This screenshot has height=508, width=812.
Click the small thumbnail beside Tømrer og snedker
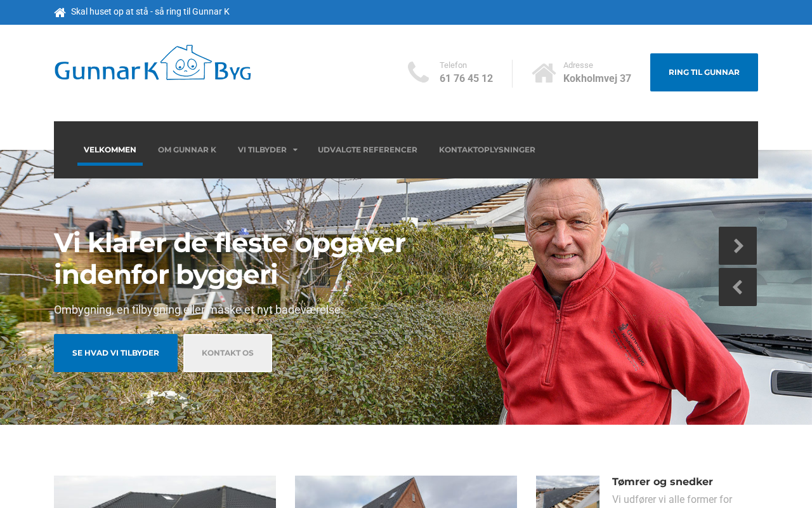[568, 492]
